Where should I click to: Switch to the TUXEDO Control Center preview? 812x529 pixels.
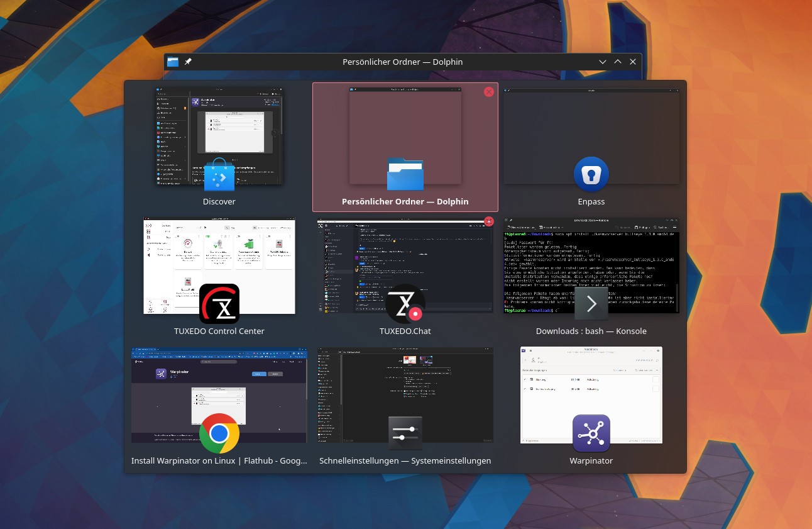219,267
